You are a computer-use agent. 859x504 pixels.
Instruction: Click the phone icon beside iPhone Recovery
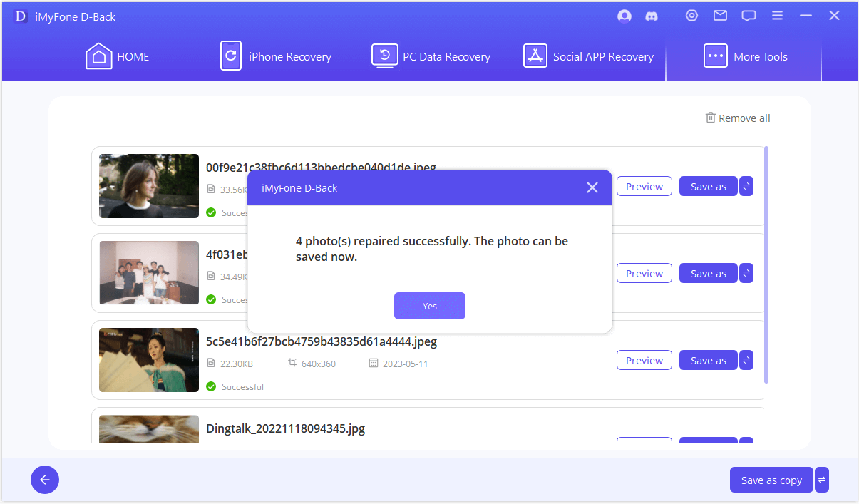tap(230, 56)
